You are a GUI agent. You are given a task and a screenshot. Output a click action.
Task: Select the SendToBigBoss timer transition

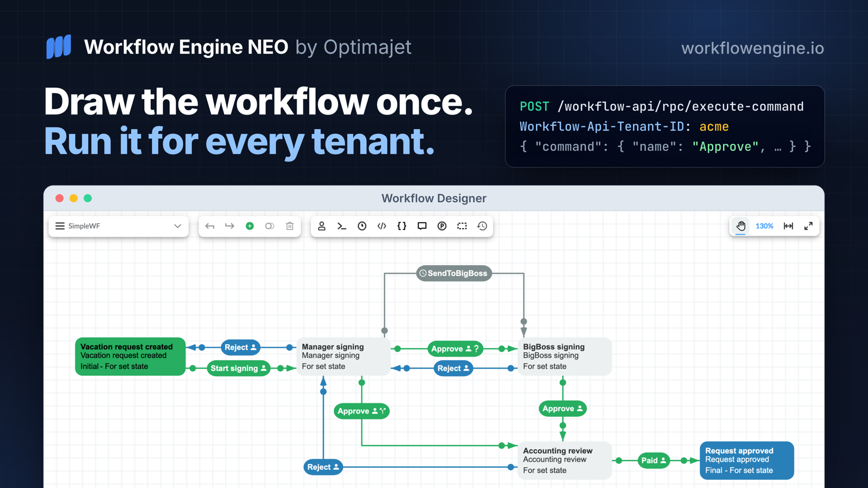(x=454, y=273)
